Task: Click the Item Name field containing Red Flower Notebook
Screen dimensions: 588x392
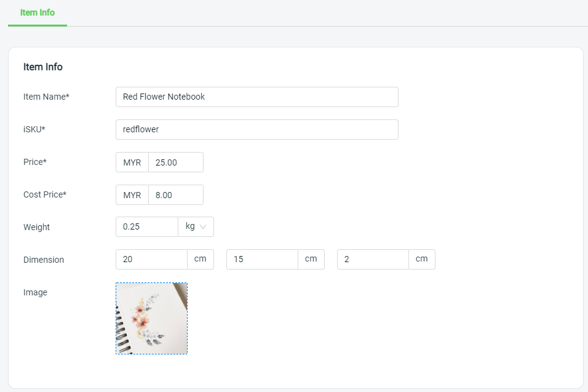Action: point(257,97)
